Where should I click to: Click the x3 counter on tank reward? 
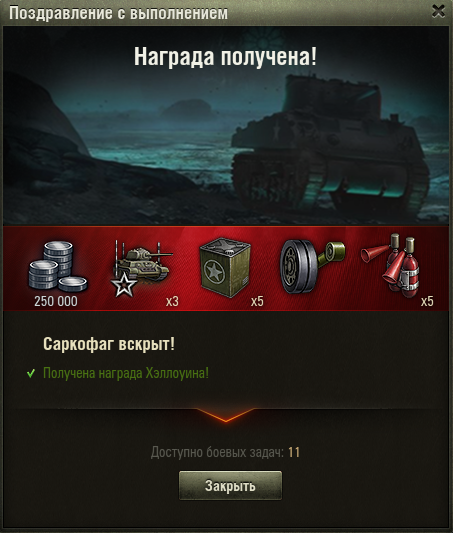coord(172,302)
